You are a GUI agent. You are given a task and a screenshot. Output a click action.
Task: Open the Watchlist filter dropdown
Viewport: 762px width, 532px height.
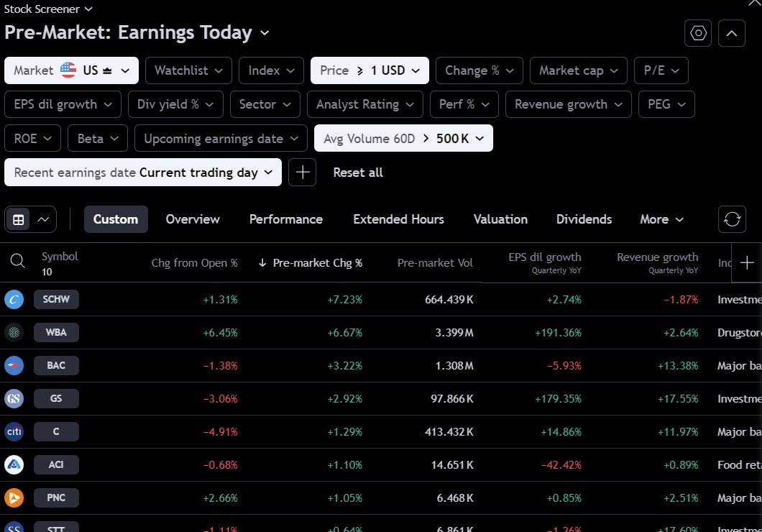[x=188, y=70]
